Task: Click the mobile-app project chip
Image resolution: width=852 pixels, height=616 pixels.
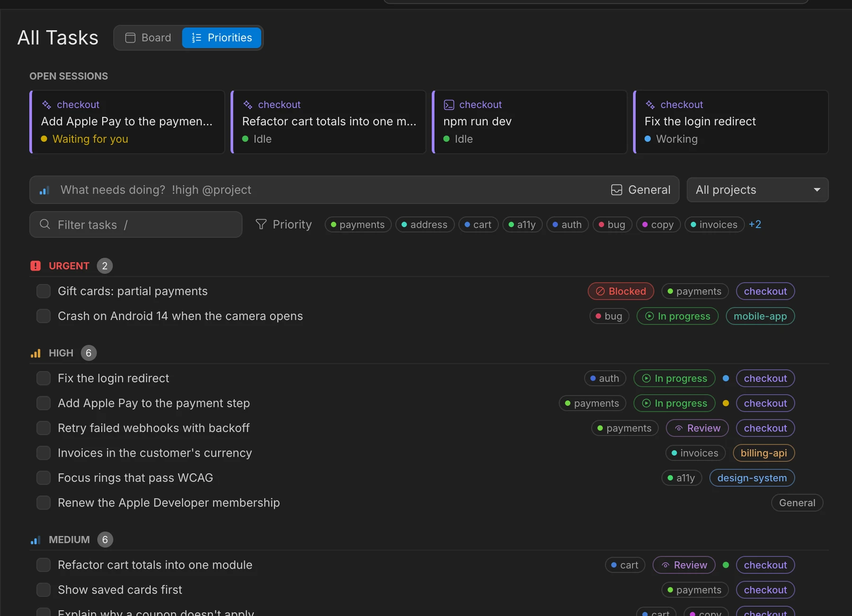Action: coord(760,316)
